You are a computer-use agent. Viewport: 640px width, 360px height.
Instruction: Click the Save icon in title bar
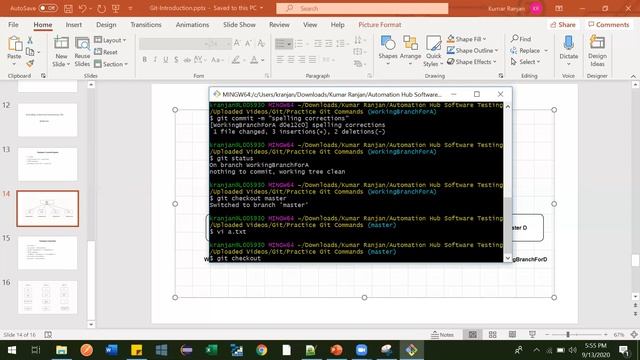tap(68, 8)
